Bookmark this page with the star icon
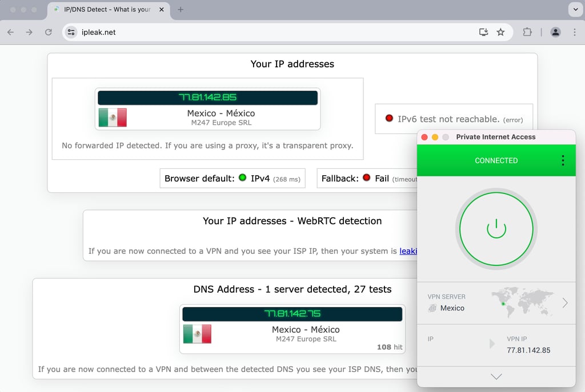585x392 pixels. [500, 32]
